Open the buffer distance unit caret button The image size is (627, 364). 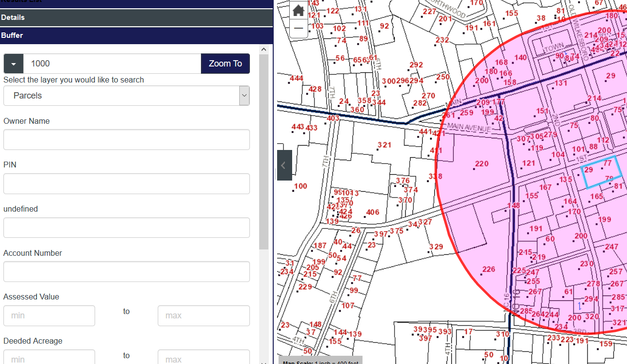click(x=14, y=64)
